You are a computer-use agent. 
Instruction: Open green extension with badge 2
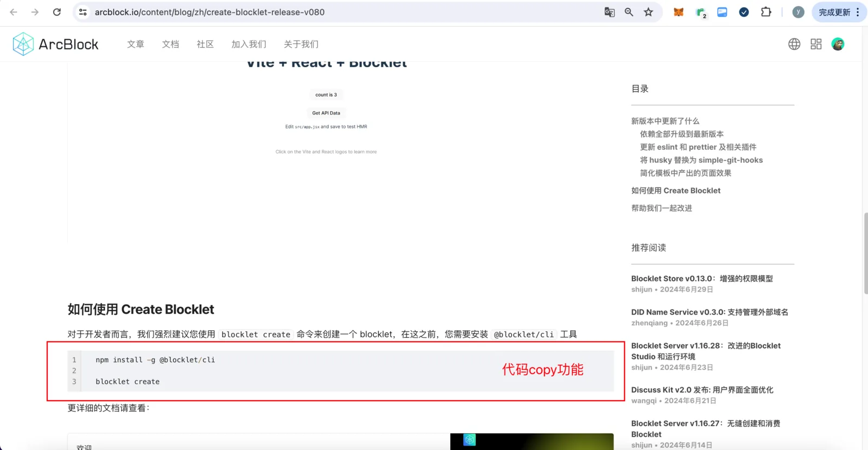(x=701, y=12)
